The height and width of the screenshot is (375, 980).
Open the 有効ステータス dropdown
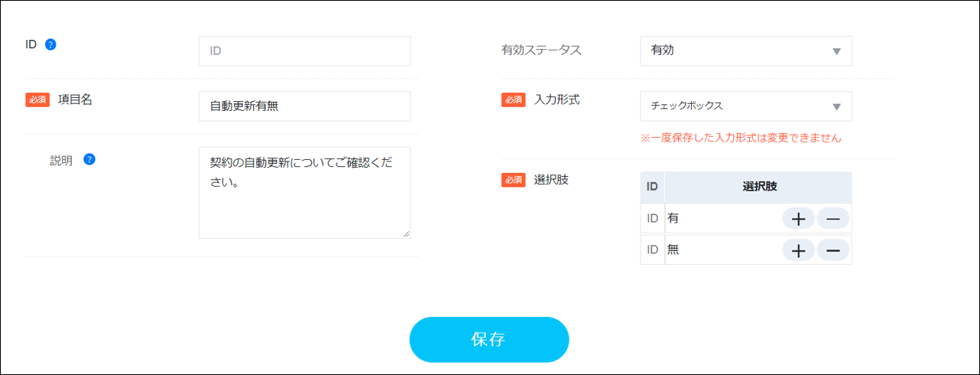click(x=745, y=51)
